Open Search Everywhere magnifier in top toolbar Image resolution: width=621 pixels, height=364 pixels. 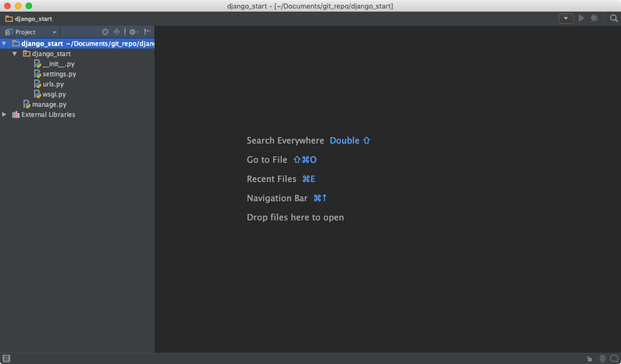coord(614,18)
